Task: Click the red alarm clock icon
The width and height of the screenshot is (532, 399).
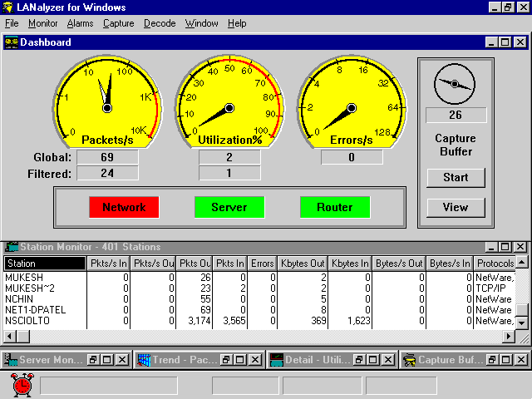Action: tap(22, 385)
